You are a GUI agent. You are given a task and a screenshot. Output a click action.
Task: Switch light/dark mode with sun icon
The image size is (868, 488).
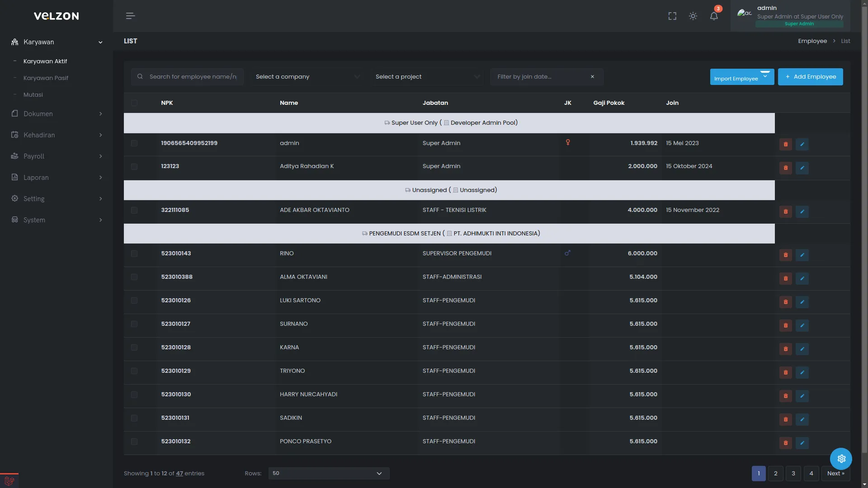(693, 16)
